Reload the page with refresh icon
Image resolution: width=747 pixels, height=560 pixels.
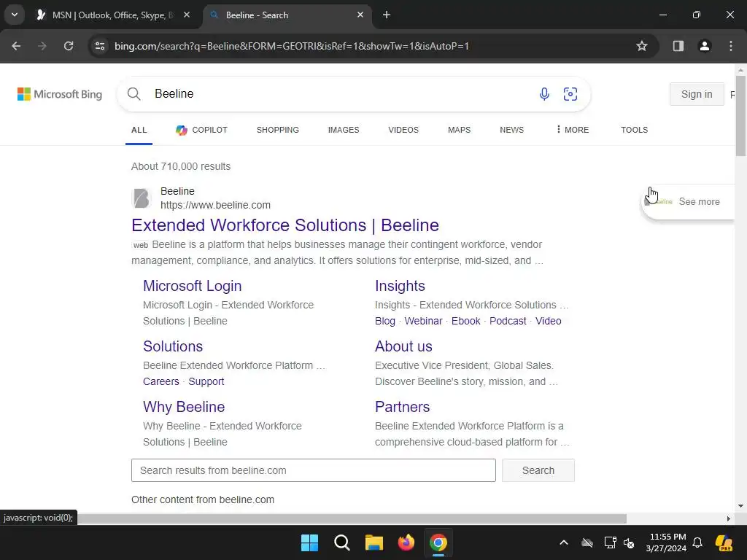(69, 46)
